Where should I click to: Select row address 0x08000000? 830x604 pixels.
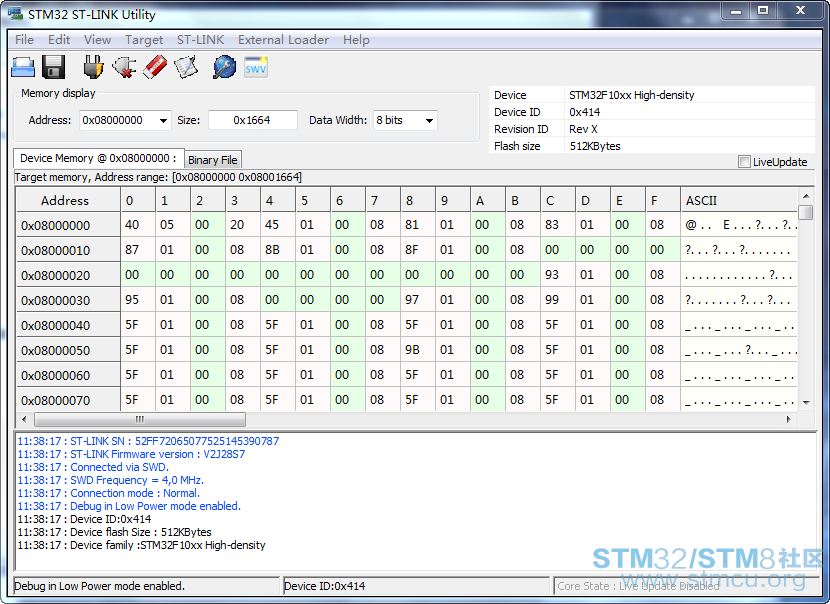[68, 226]
